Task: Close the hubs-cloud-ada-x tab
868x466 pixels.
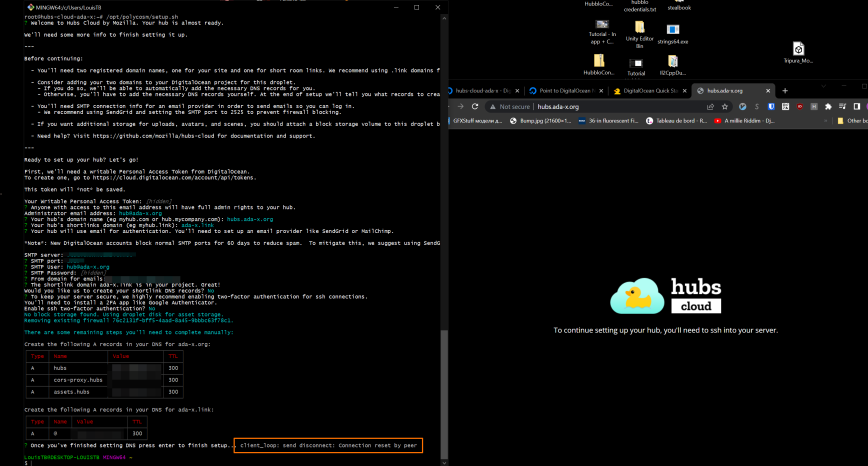Action: 517,91
